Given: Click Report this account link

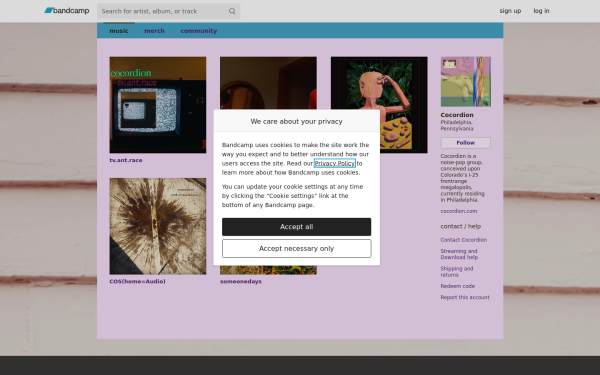Looking at the screenshot, I should (465, 297).
